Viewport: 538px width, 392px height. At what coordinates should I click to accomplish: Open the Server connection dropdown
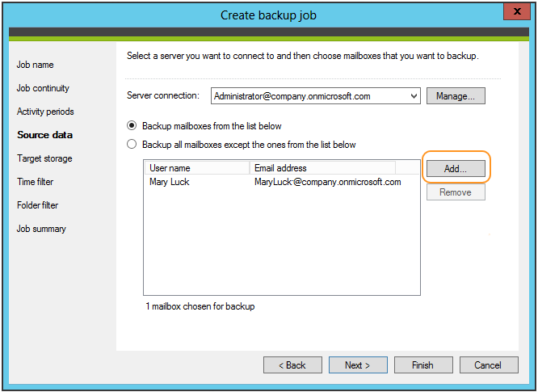tap(316, 95)
